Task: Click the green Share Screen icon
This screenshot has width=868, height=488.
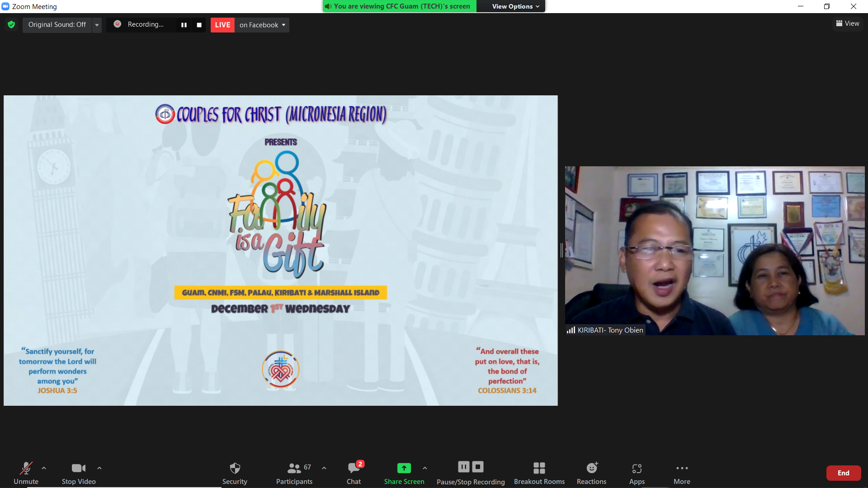Action: pos(404,468)
